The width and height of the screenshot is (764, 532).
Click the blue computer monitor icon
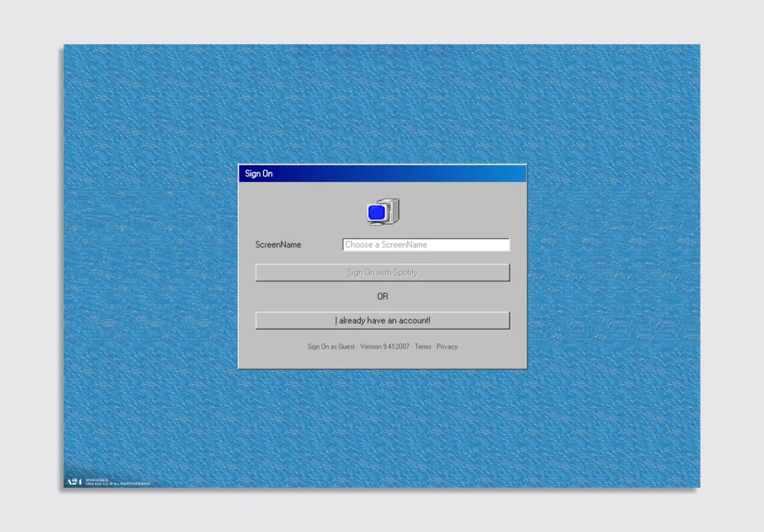[377, 213]
